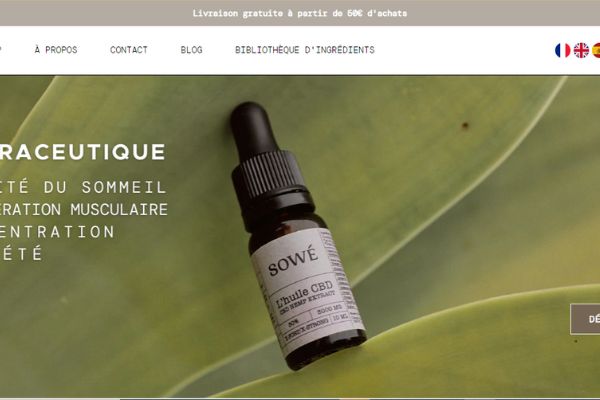Click the RACEUTIQUE hero headline
This screenshot has height=400, width=600.
pyautogui.click(x=83, y=152)
